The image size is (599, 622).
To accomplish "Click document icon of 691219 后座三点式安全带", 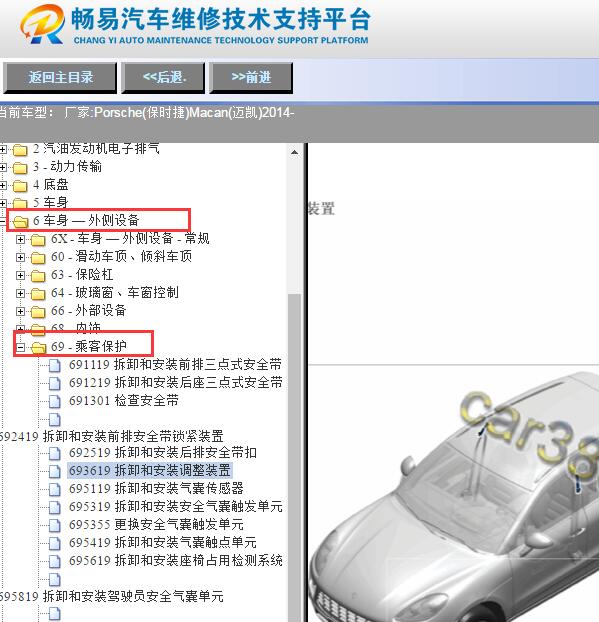I will tap(55, 383).
